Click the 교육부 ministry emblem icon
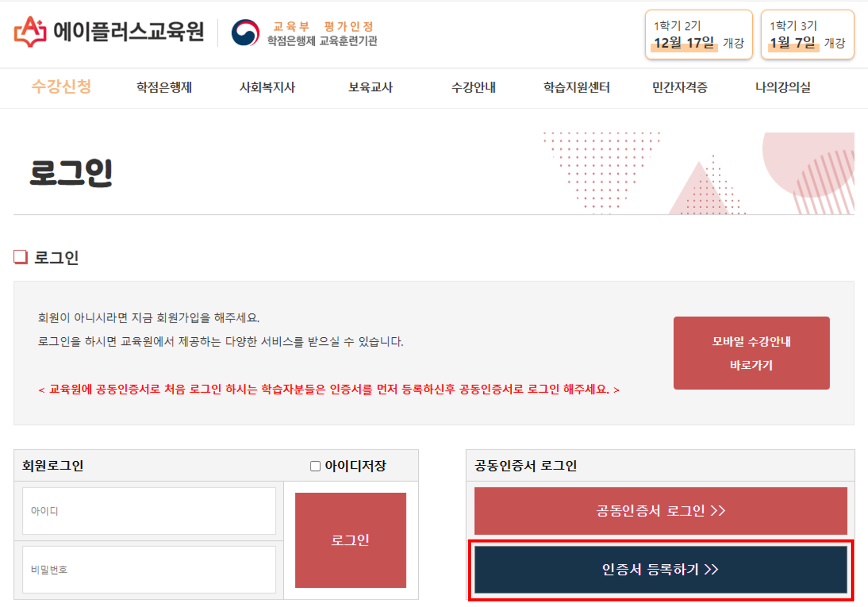The image size is (868, 607). tap(246, 33)
